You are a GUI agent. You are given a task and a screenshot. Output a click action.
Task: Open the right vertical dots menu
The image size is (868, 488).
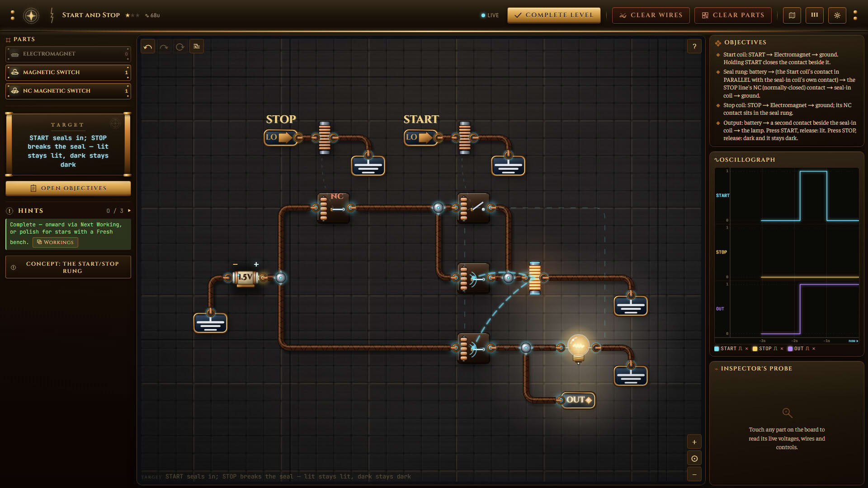click(855, 15)
